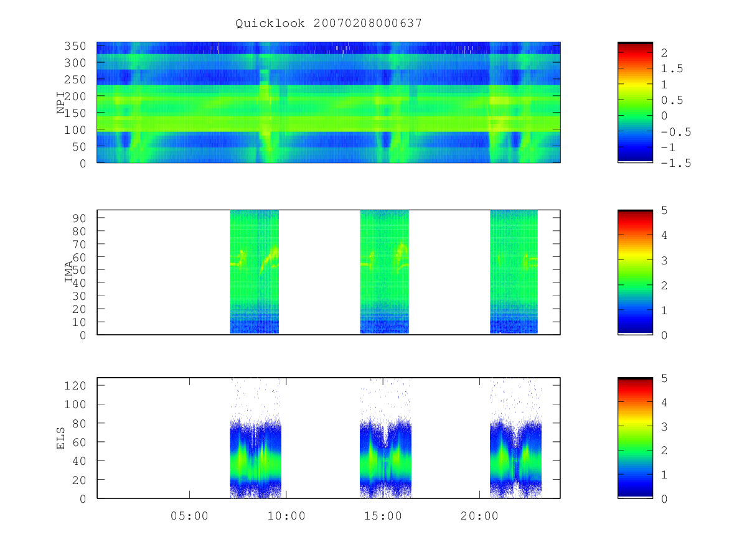Select the NPI spectrogram plot
The height and width of the screenshot is (560, 747).
329,102
